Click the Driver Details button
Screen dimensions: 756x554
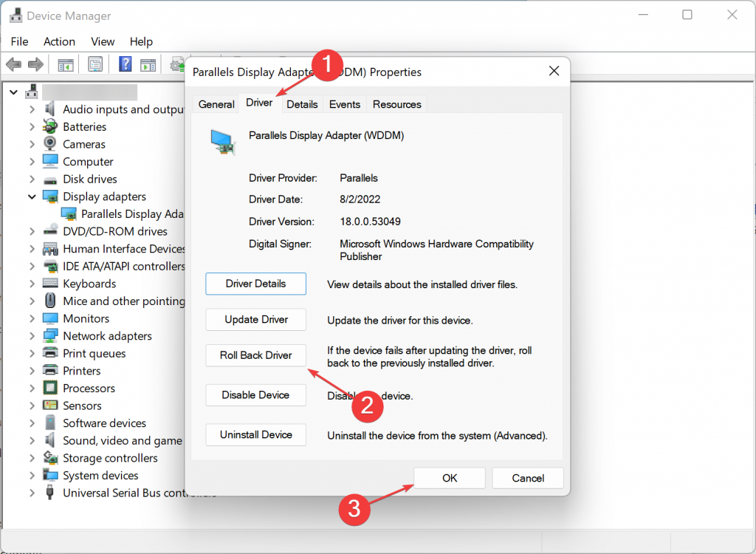256,284
